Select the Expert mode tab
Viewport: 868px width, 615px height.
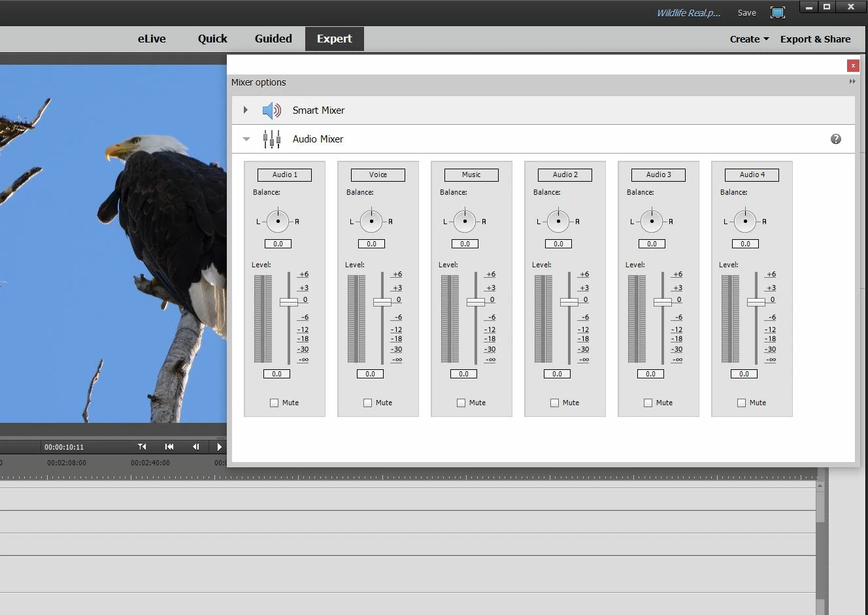(335, 39)
